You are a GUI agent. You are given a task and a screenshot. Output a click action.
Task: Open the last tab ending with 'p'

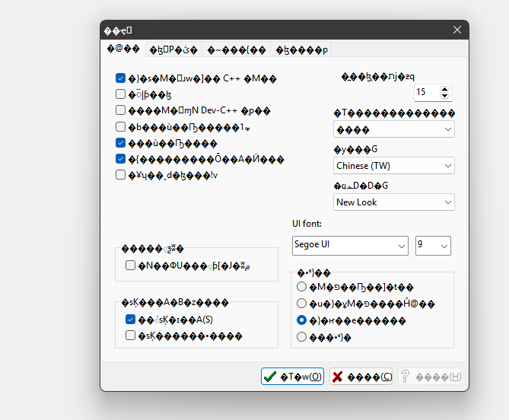point(301,49)
